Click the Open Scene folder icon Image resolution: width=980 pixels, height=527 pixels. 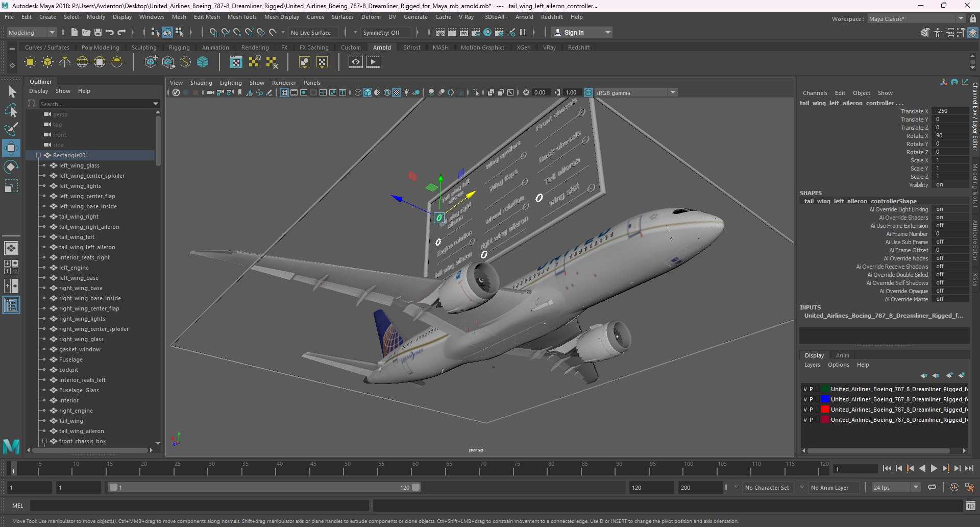[86, 32]
